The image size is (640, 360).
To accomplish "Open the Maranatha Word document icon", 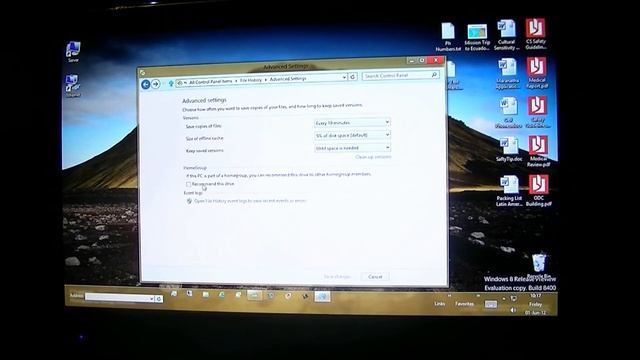I will pyautogui.click(x=508, y=73).
